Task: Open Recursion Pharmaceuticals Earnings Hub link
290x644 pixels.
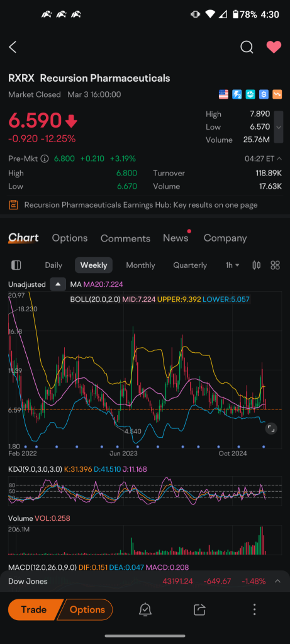Action: point(141,204)
